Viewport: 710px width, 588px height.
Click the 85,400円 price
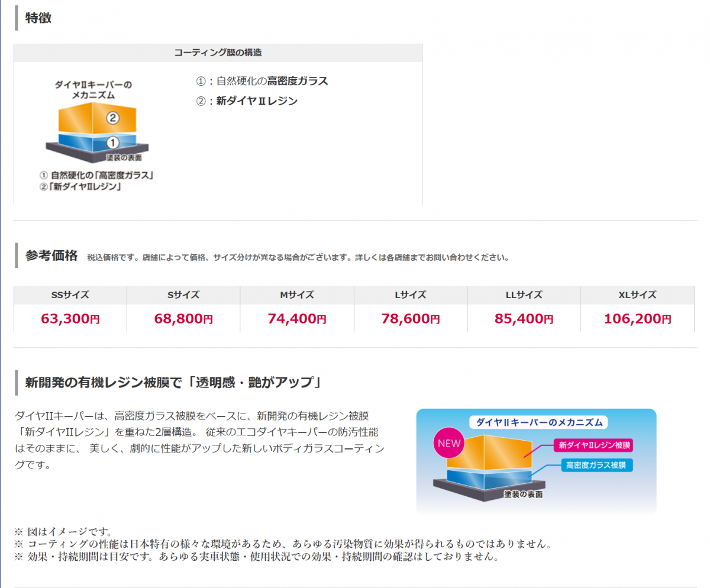tap(524, 319)
